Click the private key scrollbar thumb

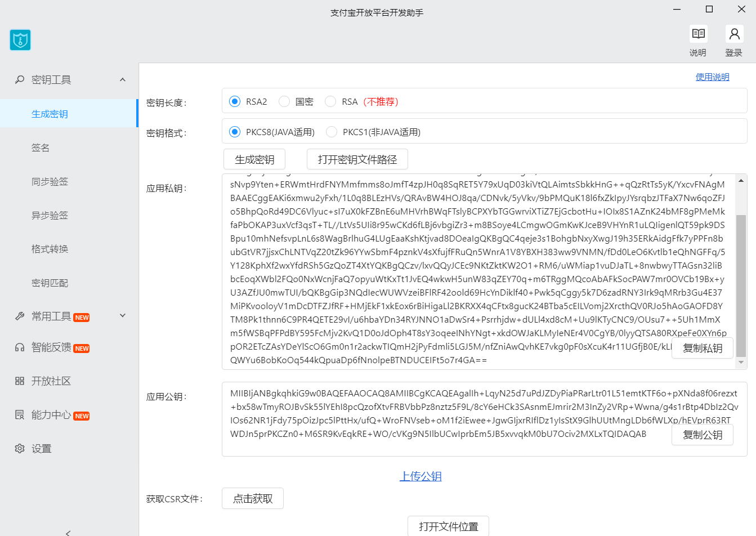click(x=741, y=285)
